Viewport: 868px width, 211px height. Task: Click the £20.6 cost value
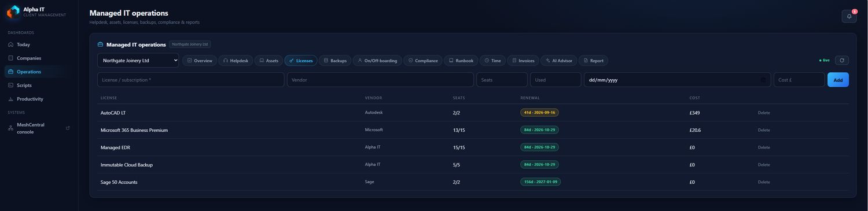coord(696,130)
